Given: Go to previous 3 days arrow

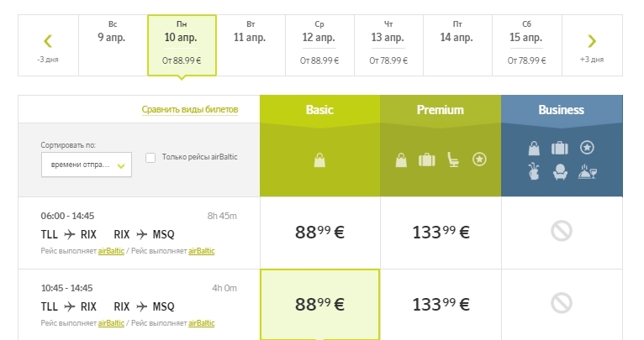Looking at the screenshot, I should click(48, 41).
